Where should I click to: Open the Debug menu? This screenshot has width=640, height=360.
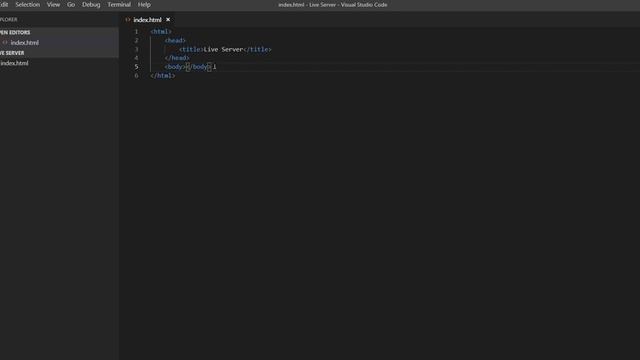click(91, 4)
